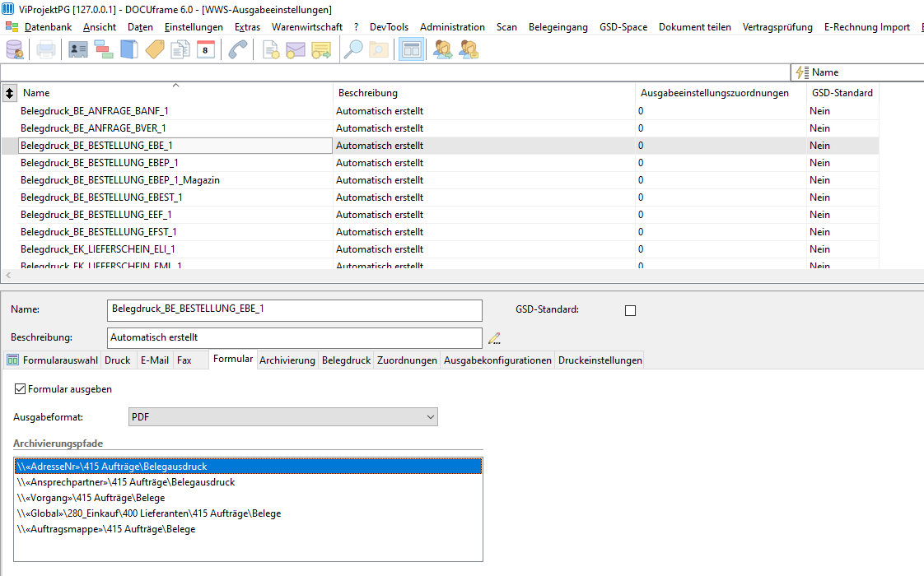Switch to the Zuordnungen tab
The height and width of the screenshot is (576, 924).
pos(407,360)
